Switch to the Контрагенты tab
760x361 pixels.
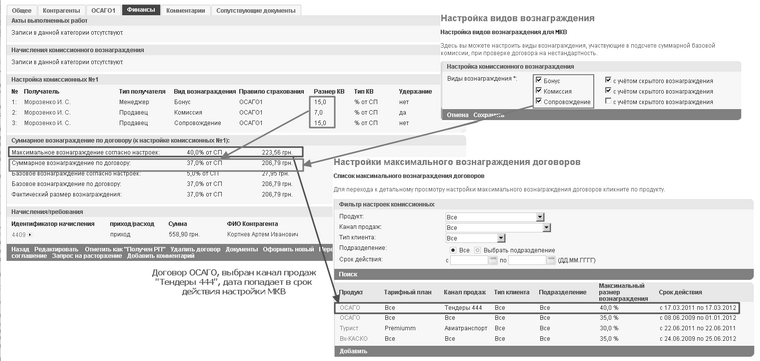click(x=61, y=10)
